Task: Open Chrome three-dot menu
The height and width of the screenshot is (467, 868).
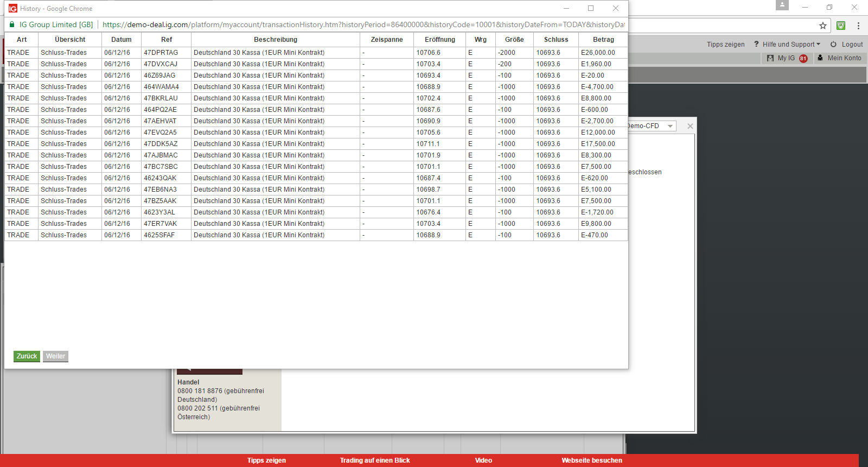Action: [858, 26]
